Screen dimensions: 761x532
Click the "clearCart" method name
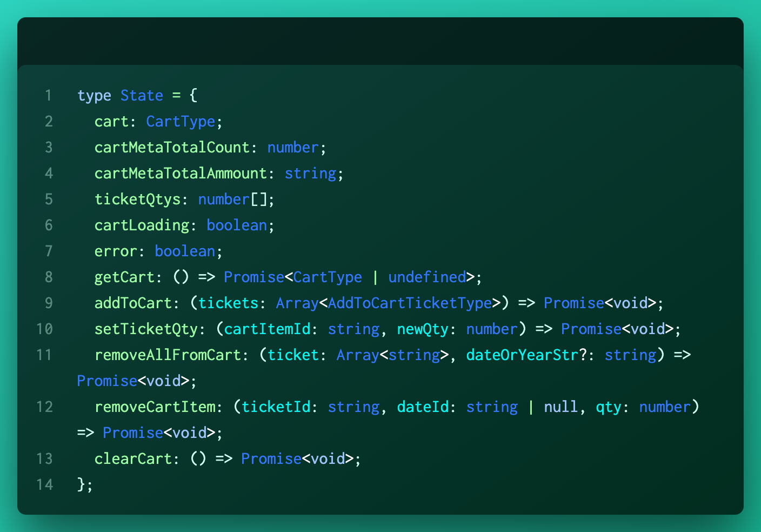(x=133, y=459)
